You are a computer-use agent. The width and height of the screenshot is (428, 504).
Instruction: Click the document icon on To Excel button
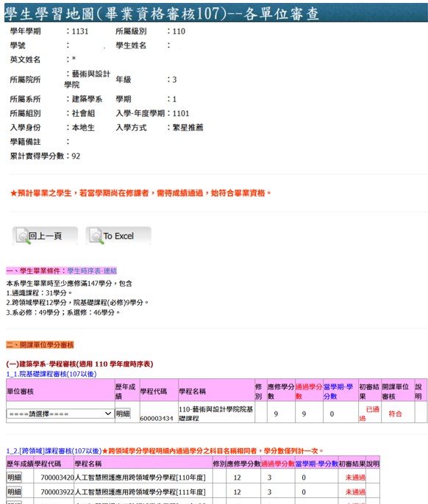click(x=96, y=237)
